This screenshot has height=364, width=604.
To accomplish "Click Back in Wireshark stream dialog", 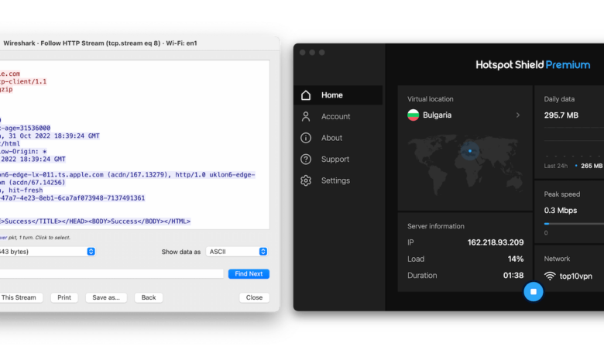I will pos(149,297).
